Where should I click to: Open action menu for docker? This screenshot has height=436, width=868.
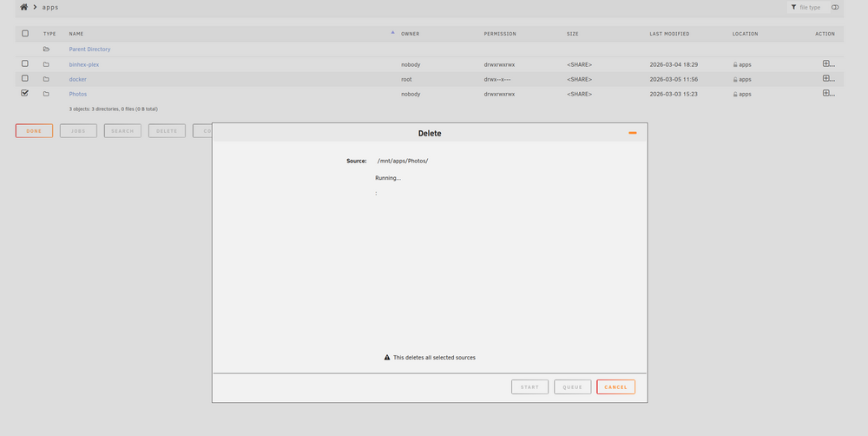(829, 79)
